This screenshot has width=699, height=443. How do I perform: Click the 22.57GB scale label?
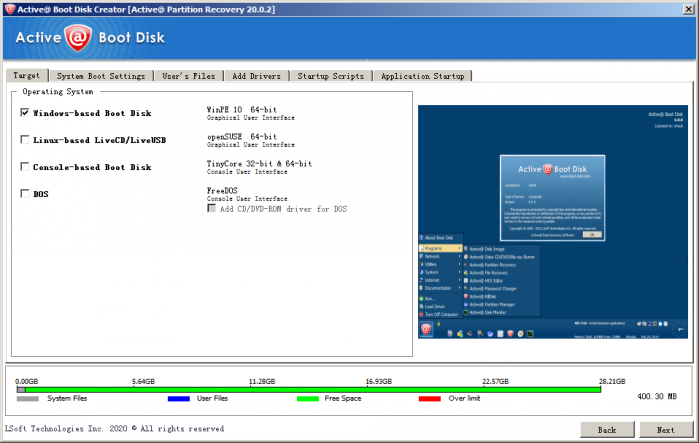coord(495,381)
